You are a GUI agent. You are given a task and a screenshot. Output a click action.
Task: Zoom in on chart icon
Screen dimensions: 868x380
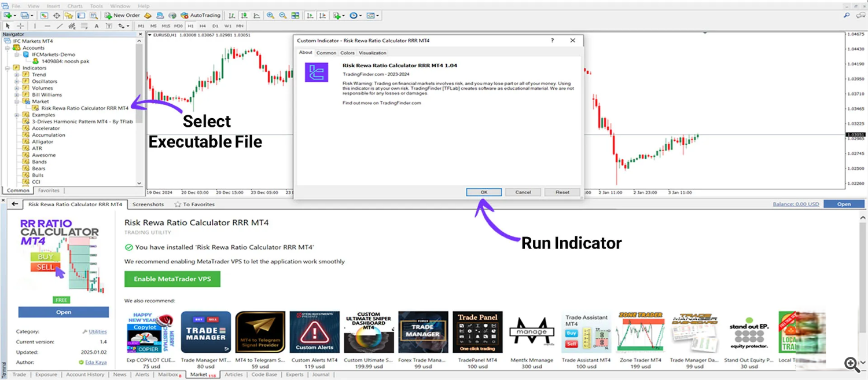click(x=270, y=16)
